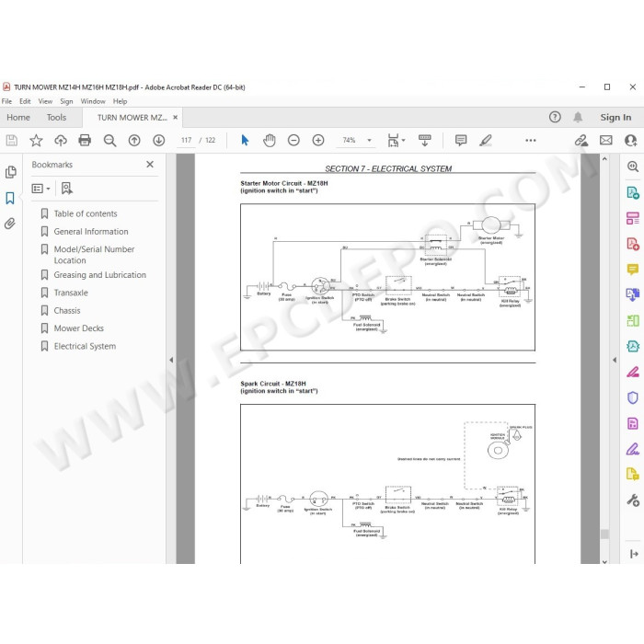
Task: Open the Window menu
Action: pos(93,101)
